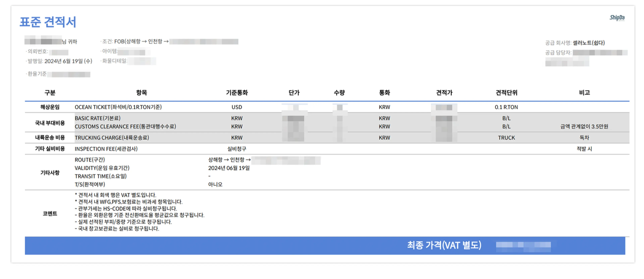Image resolution: width=644 pixels, height=279 pixels.
Task: Select the '해상운임' category cell
Action: click(50, 107)
